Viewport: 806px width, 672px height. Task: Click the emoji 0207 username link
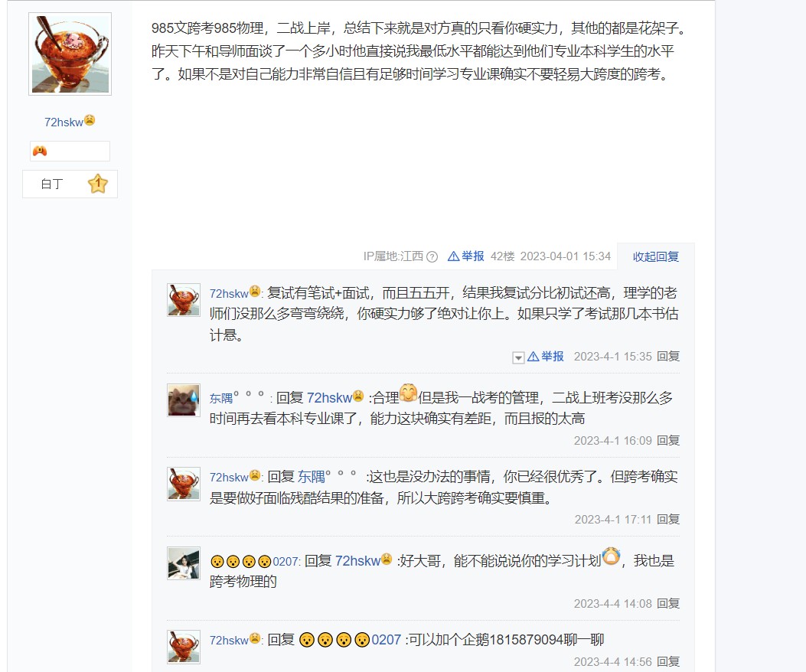(x=254, y=561)
